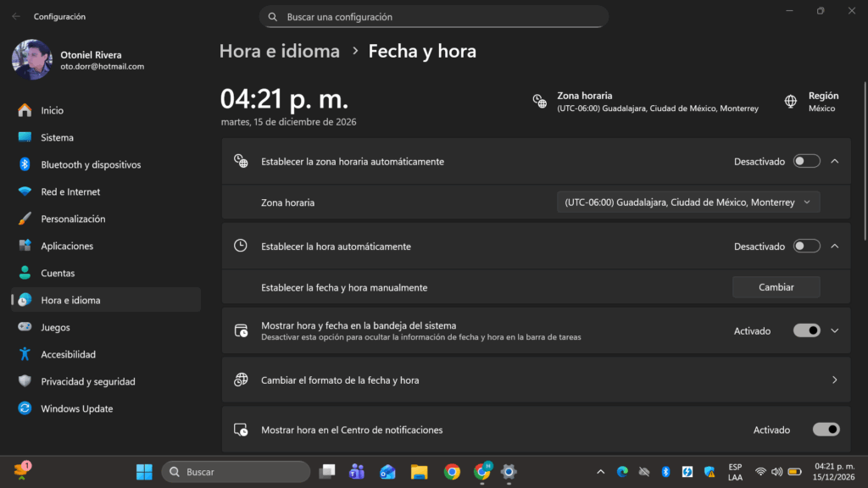Open Google Chrome from the taskbar
The height and width of the screenshot is (488, 868).
click(x=452, y=471)
